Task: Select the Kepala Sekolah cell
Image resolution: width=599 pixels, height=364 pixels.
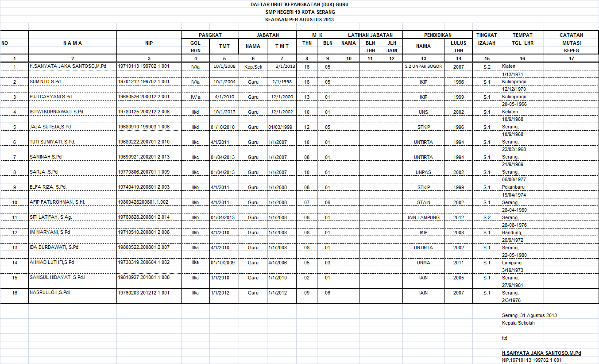Action: 518,323
